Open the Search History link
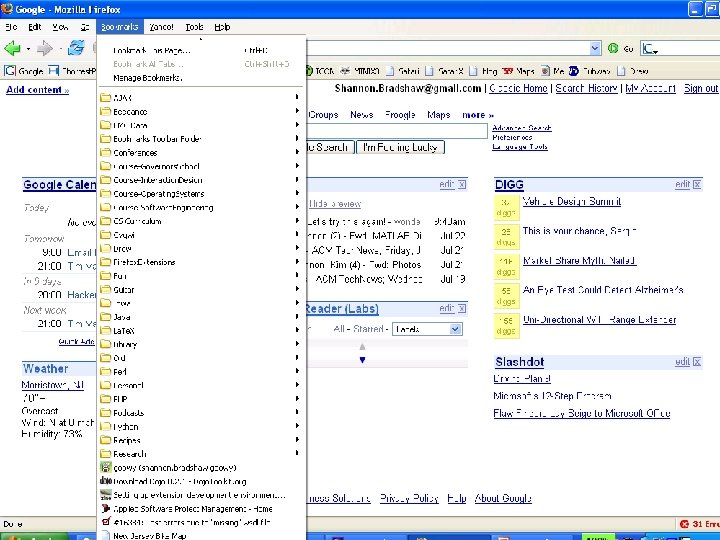Viewport: 720px width, 540px height. (586, 88)
